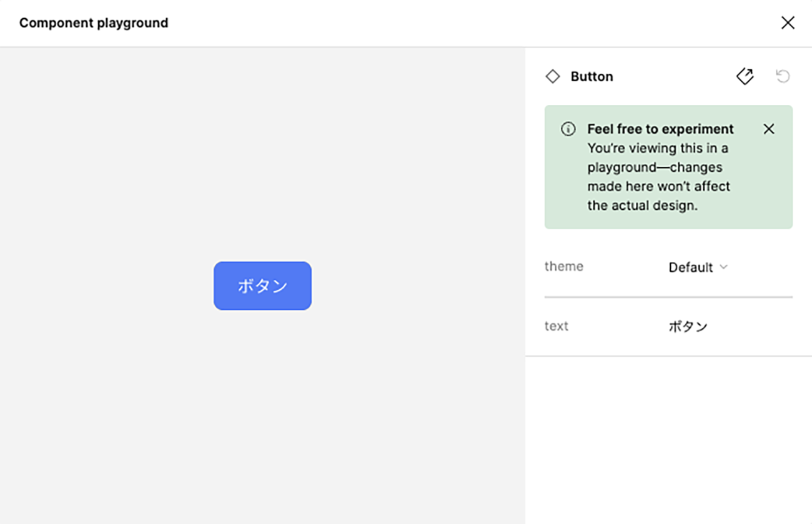Click the Component playground heading
Viewport: 812px width, 524px height.
pyautogui.click(x=94, y=23)
